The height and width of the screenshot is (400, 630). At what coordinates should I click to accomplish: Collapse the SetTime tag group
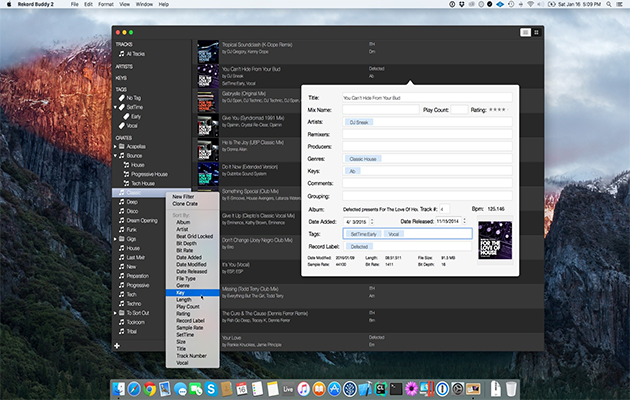pyautogui.click(x=117, y=105)
